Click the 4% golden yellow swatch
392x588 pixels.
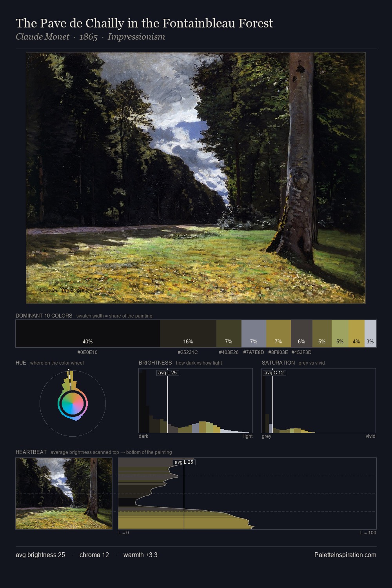tap(356, 334)
